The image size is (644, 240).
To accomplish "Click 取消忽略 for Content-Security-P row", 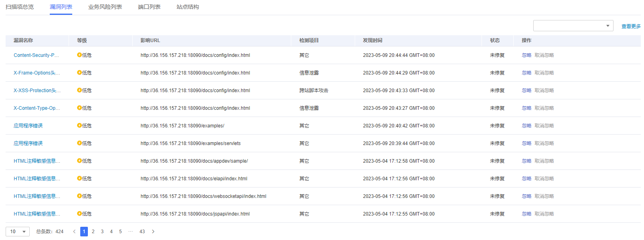I will [544, 55].
